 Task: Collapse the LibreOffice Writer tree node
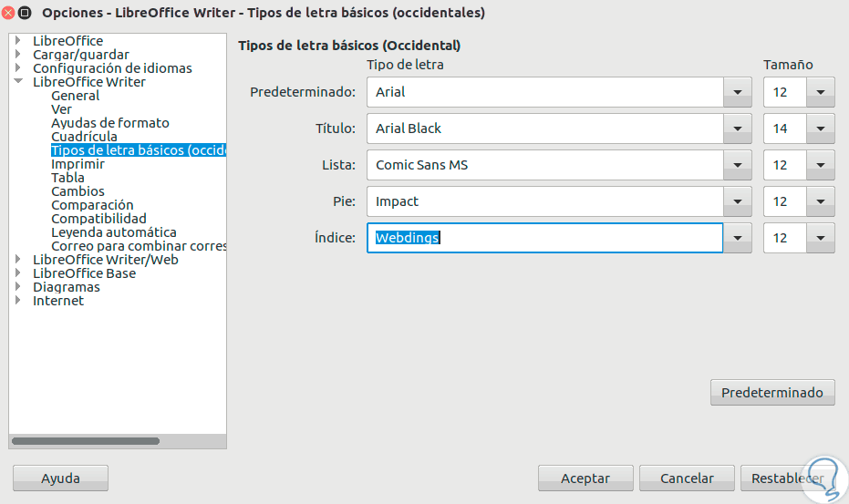click(18, 82)
